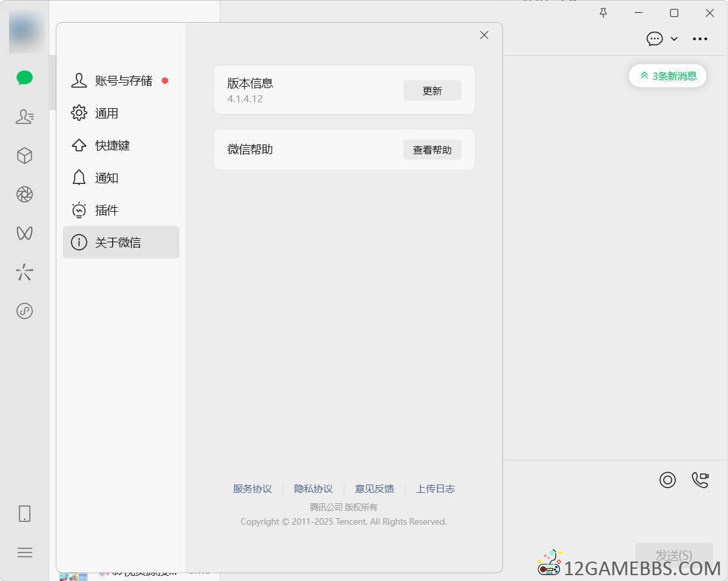
Task: Click the 更新 version update button
Action: click(x=432, y=91)
